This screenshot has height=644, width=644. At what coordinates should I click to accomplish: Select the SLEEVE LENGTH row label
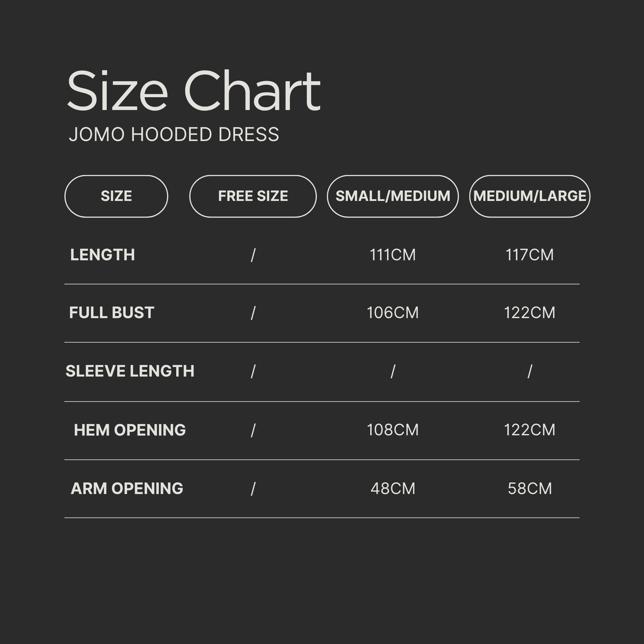point(130,371)
